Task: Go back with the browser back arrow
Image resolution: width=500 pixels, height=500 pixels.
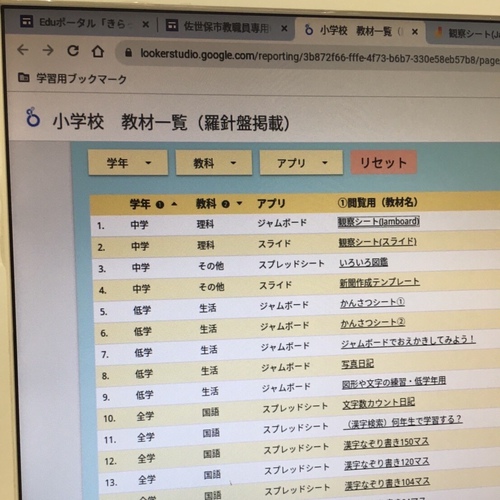Action: coord(23,50)
